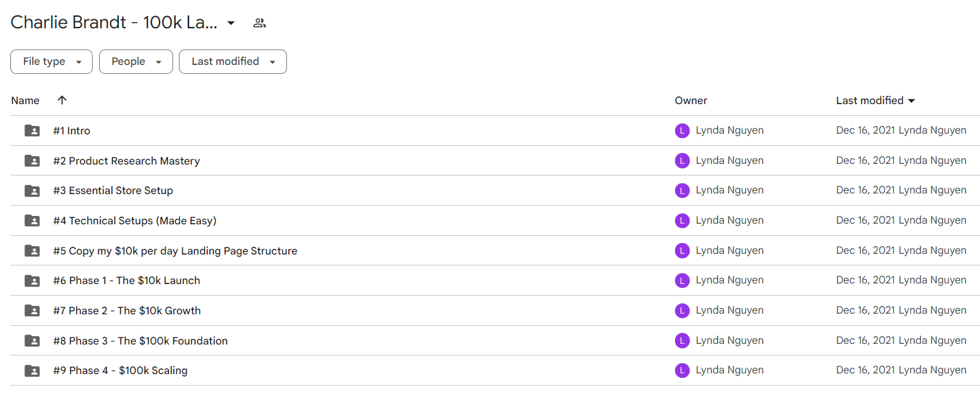Click the shared people icon next to the title
Screen dimensions: 980x394
pyautogui.click(x=259, y=23)
